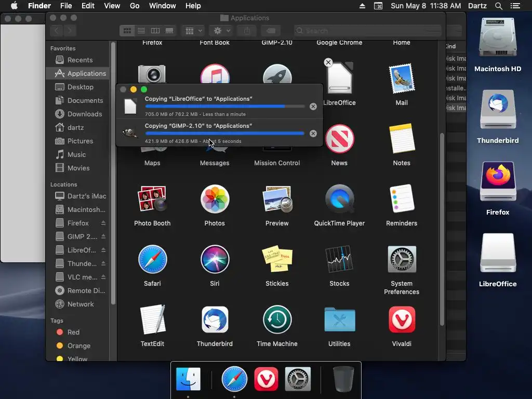The image size is (532, 399).
Task: Eject the Firefox volume in sidebar
Action: click(x=103, y=223)
